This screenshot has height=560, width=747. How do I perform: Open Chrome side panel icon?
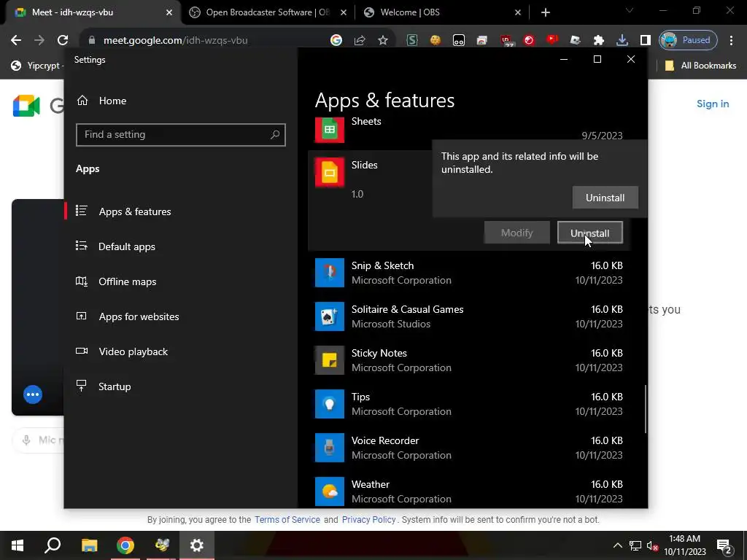pyautogui.click(x=645, y=40)
